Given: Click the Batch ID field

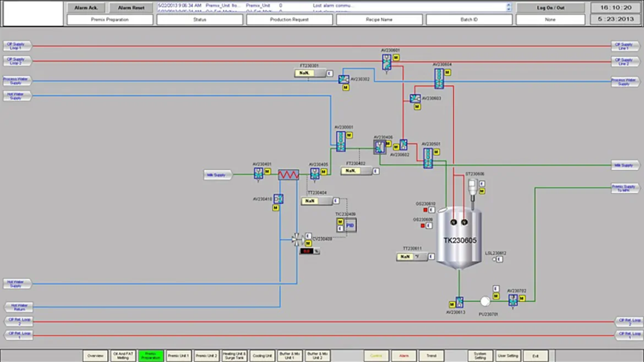Looking at the screenshot, I should [469, 19].
